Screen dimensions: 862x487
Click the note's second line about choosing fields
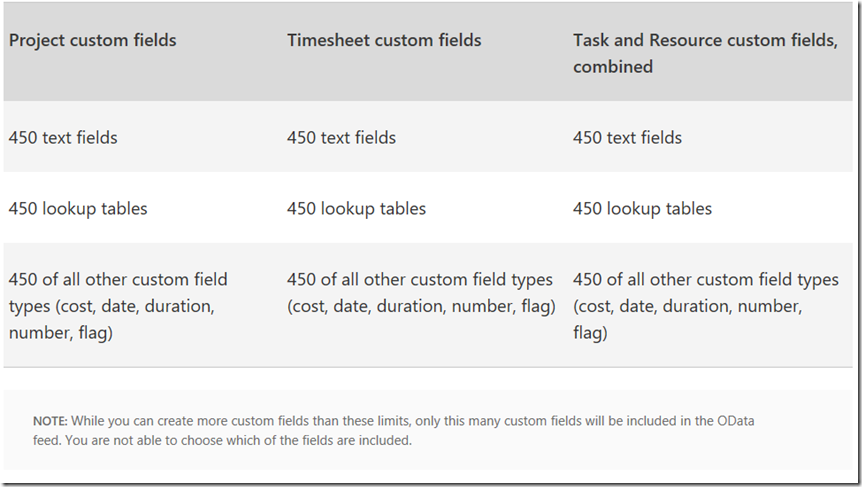[222, 440]
